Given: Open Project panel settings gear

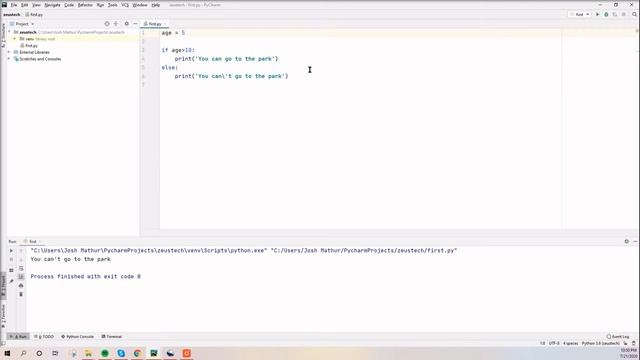Looking at the screenshot, I should click(127, 24).
